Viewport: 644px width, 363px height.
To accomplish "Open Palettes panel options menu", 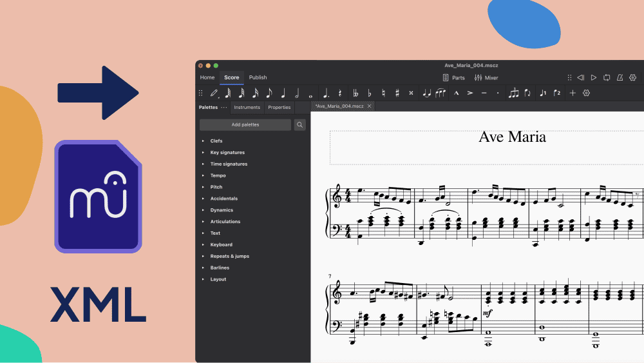I will point(224,107).
